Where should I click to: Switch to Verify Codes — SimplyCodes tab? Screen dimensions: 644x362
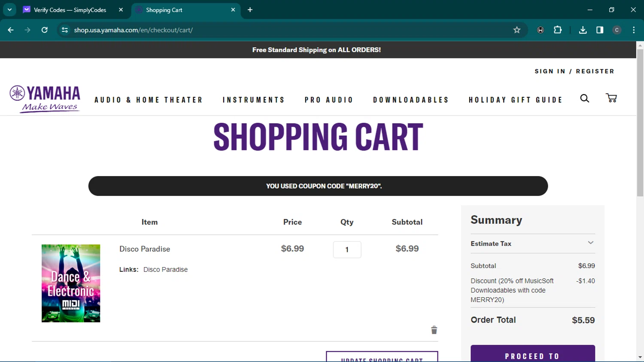[x=74, y=10]
